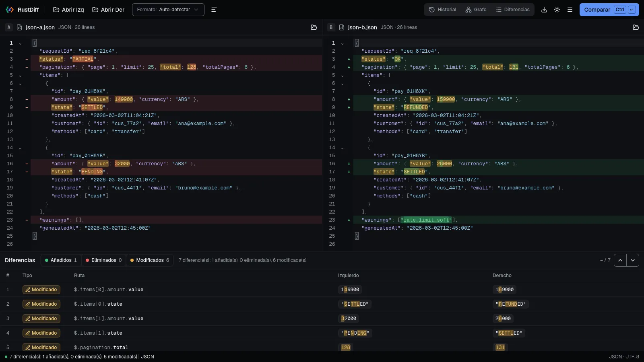644x362 pixels.
Task: Click the file icon next to json-b.json
Action: pyautogui.click(x=342, y=27)
